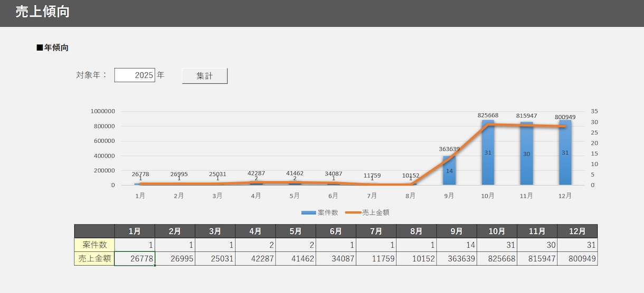The image size is (644, 293).
Task: Select the 10152 cell in the table
Action: [416, 259]
